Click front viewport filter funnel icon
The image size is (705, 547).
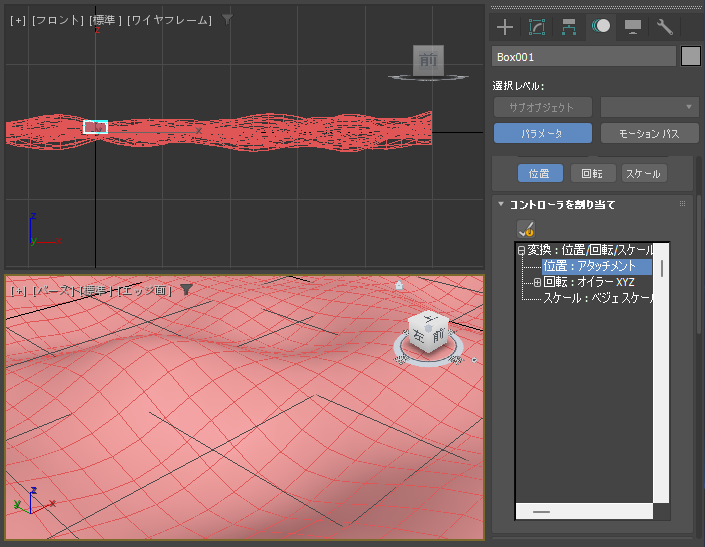pos(228,19)
